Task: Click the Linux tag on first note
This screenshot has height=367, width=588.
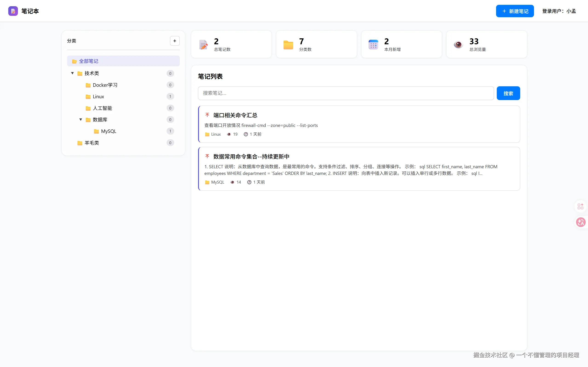Action: tap(216, 134)
